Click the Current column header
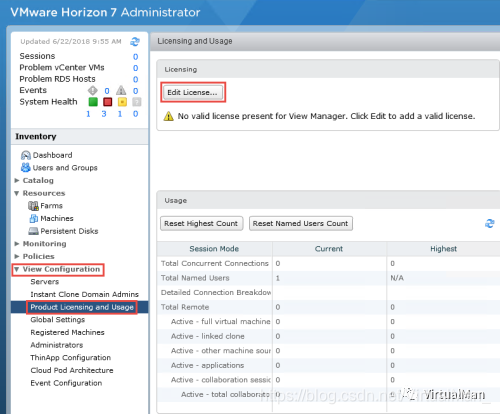The width and height of the screenshot is (500, 414). [329, 249]
